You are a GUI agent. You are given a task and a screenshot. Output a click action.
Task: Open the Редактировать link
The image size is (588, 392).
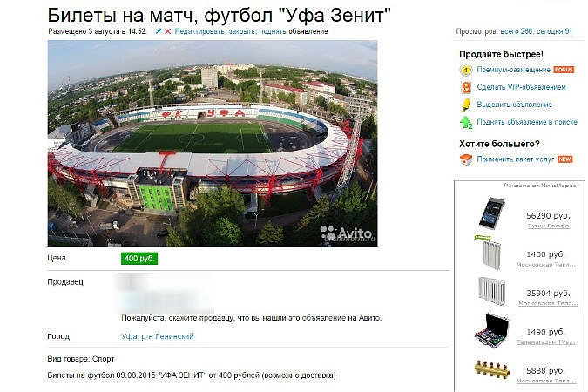(199, 31)
